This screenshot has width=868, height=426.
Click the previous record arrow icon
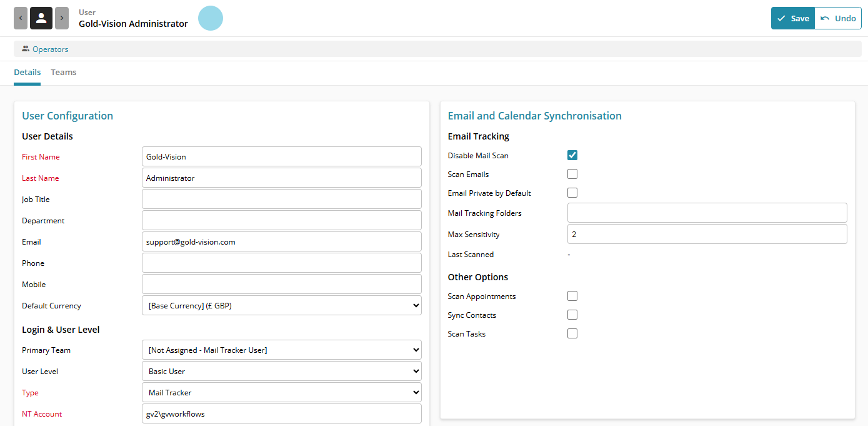pos(21,18)
